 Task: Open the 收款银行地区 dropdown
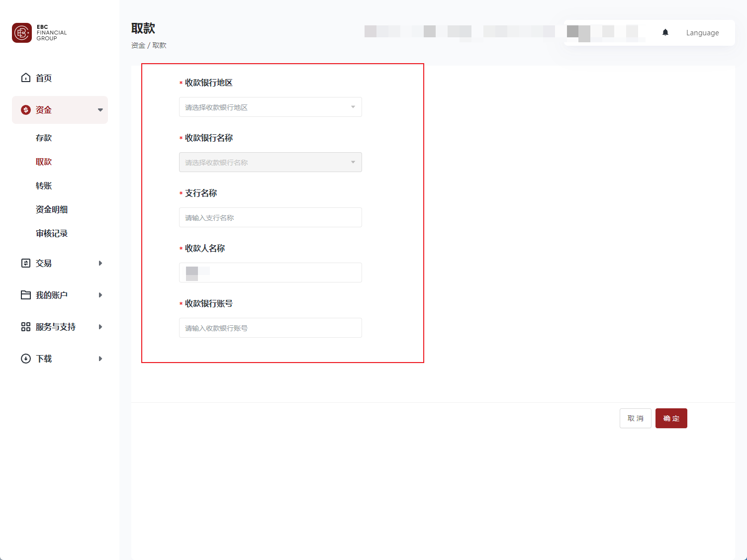271,107
